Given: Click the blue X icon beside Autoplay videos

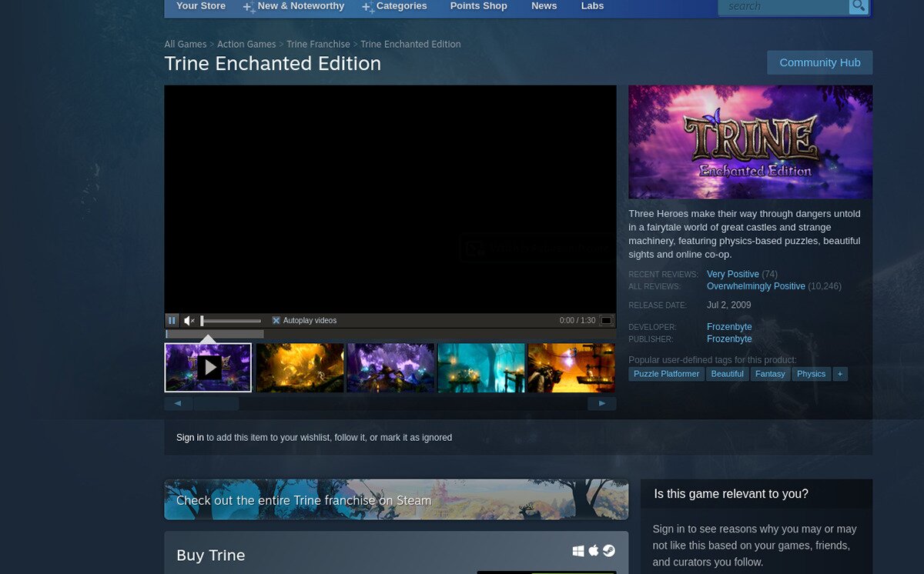Looking at the screenshot, I should point(276,320).
